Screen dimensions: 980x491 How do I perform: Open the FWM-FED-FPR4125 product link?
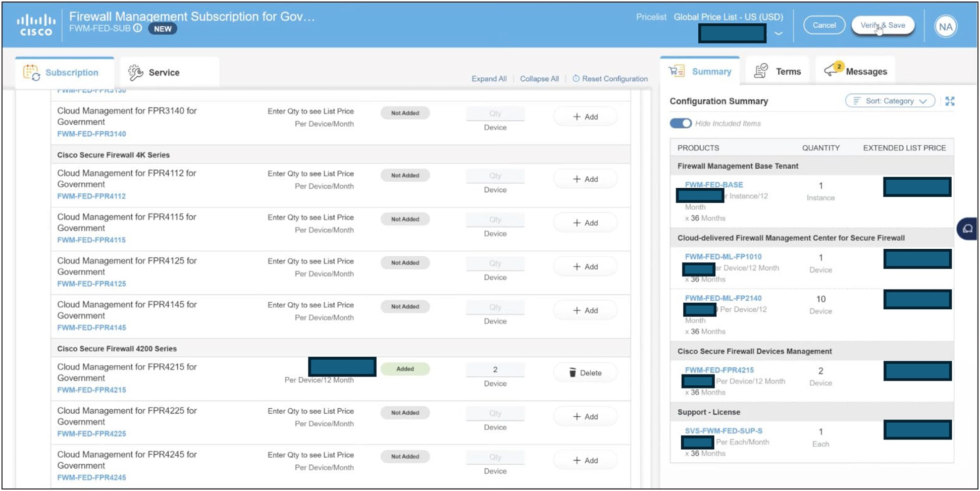91,284
